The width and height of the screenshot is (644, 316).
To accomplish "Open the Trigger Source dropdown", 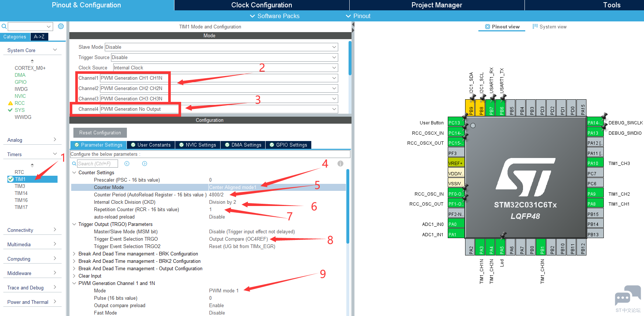I will tap(224, 57).
